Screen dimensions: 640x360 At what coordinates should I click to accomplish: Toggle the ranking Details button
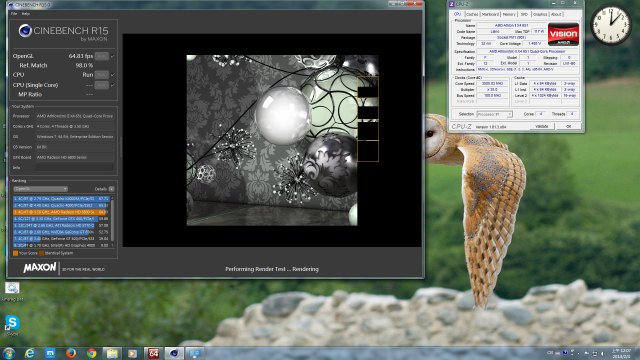tap(111, 189)
